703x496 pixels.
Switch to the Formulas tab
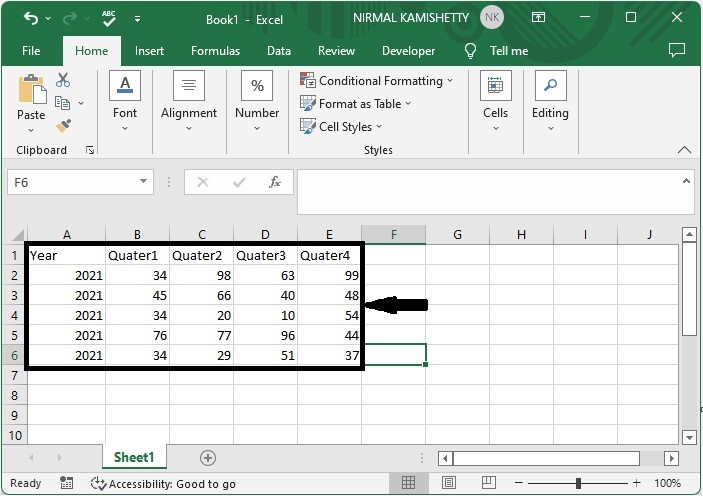tap(215, 51)
